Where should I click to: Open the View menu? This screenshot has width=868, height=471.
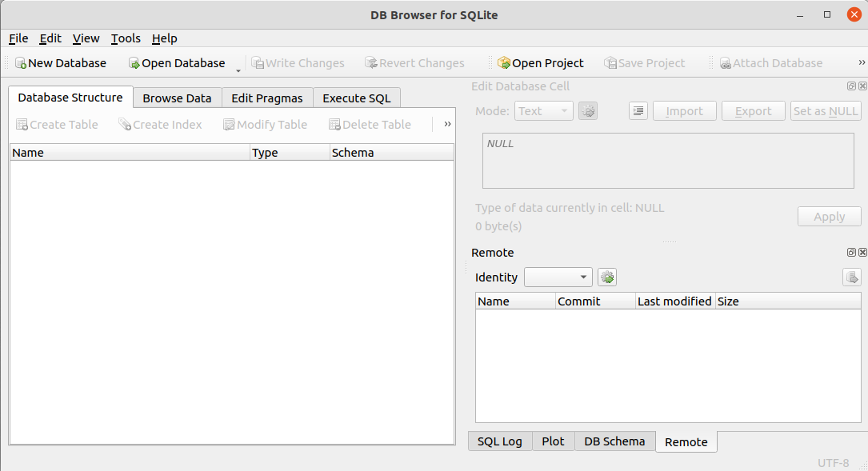(x=86, y=38)
